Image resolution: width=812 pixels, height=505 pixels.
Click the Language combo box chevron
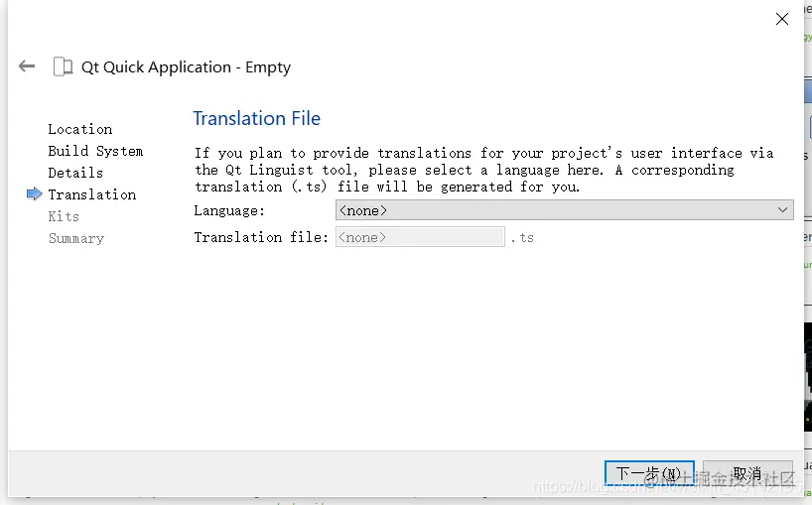coord(782,210)
